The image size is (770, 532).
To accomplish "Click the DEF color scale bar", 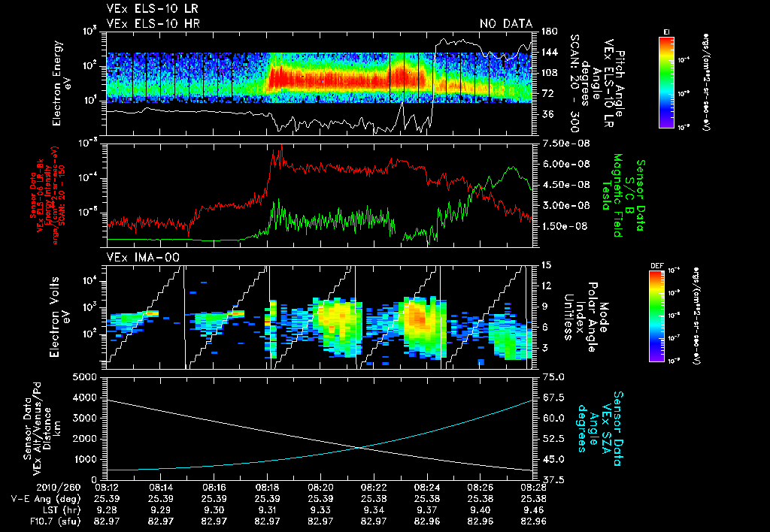I will [x=657, y=316].
